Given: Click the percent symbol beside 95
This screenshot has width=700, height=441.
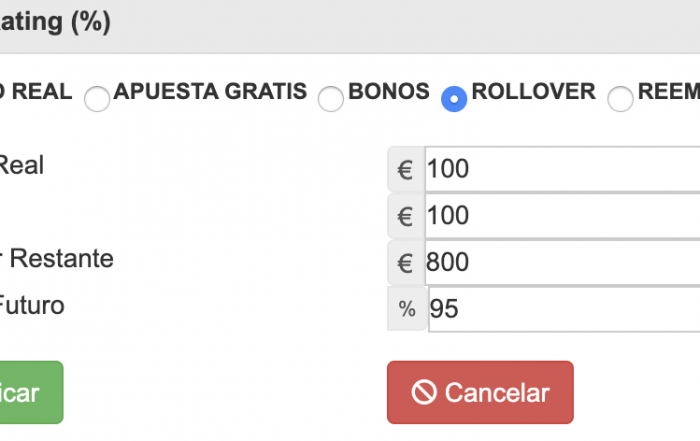Looking at the screenshot, I should (x=407, y=309).
